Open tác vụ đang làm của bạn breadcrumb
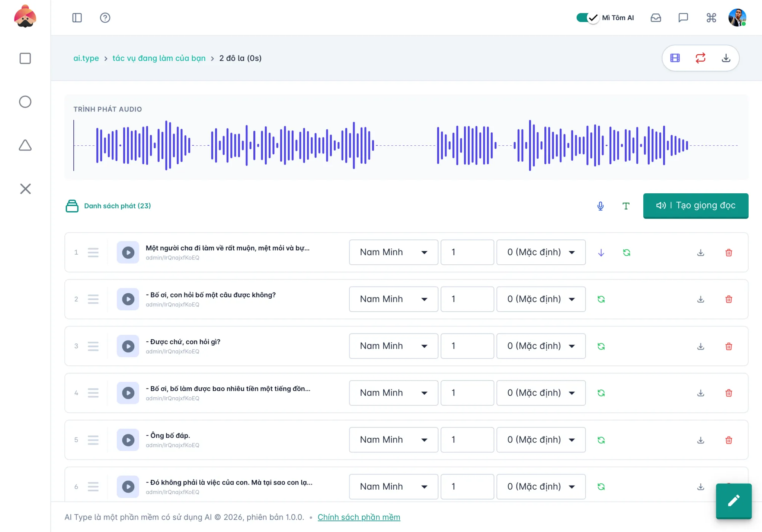Screen dimensions: 762x532 tap(159, 58)
